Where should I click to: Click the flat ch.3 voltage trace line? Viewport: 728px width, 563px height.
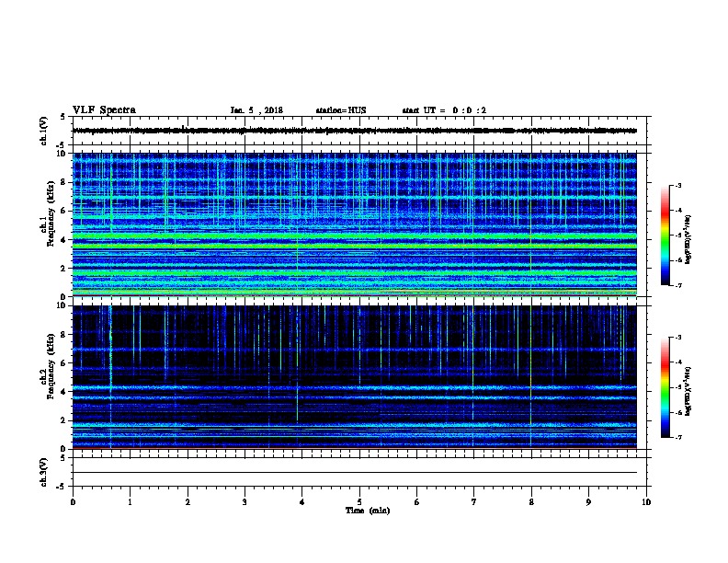355,473
